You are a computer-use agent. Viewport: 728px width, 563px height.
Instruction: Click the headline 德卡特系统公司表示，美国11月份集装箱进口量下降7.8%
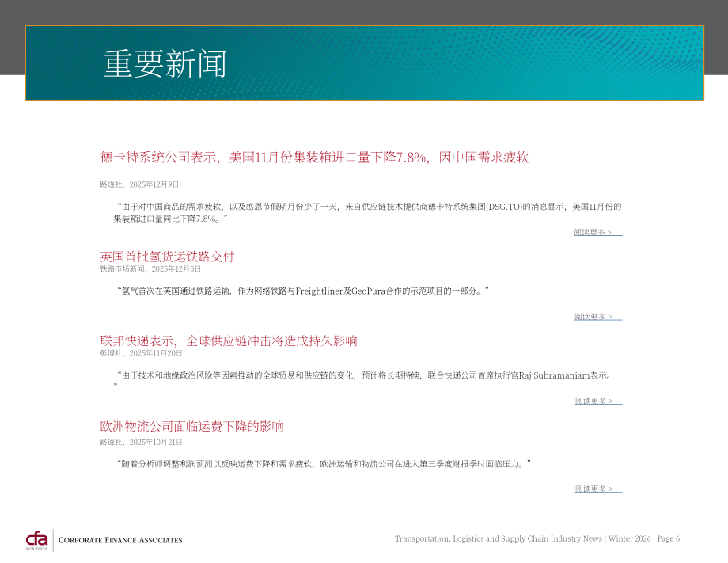tap(314, 158)
